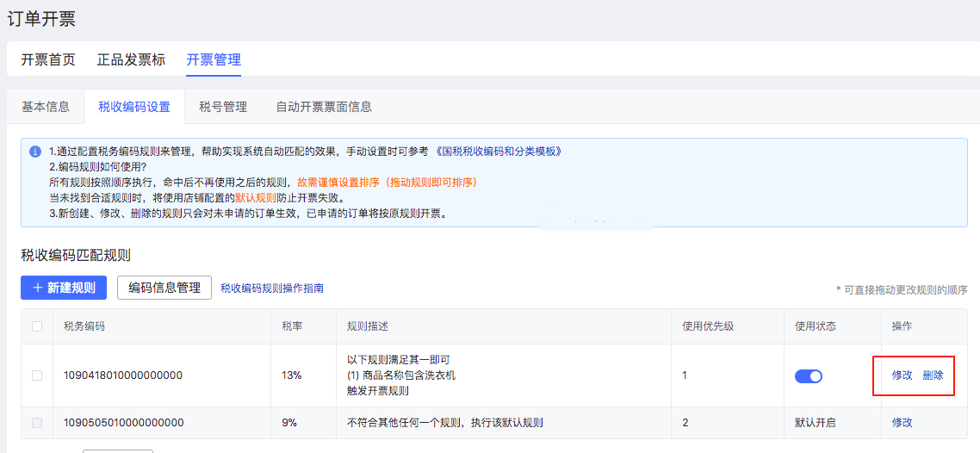Click the blue info icon in notice
The image size is (980, 453).
pos(35,152)
